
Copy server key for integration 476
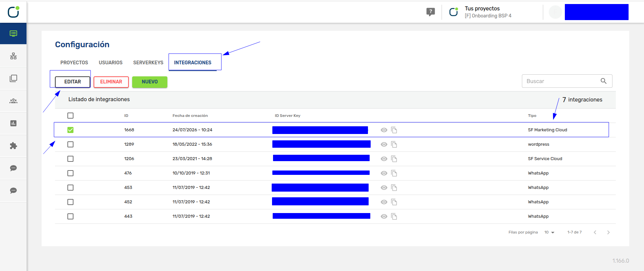(x=394, y=173)
